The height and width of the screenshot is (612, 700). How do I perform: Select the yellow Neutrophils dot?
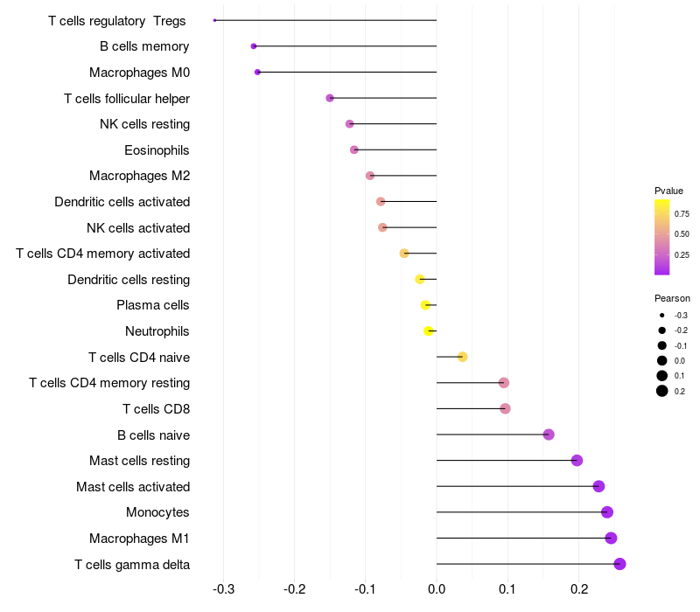(428, 331)
